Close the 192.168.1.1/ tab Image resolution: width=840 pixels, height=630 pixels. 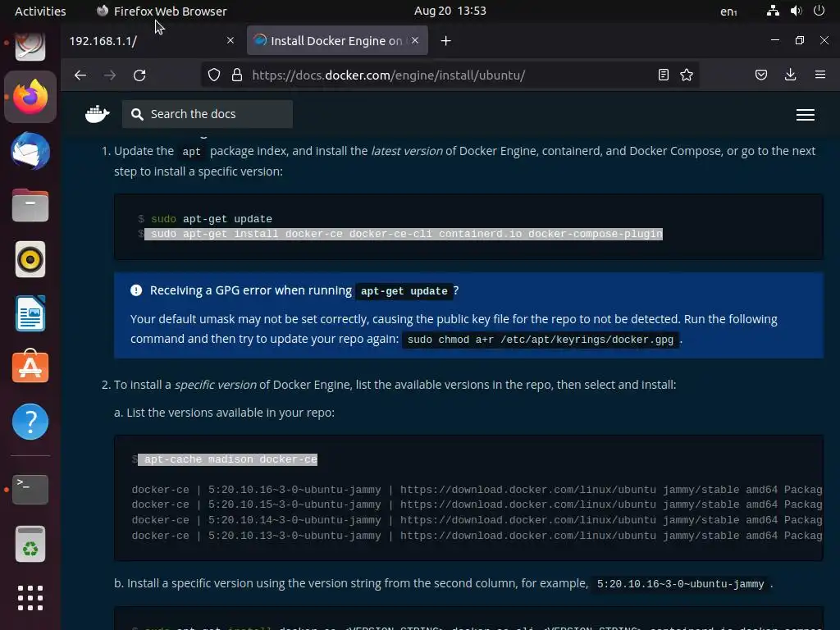coord(231,41)
